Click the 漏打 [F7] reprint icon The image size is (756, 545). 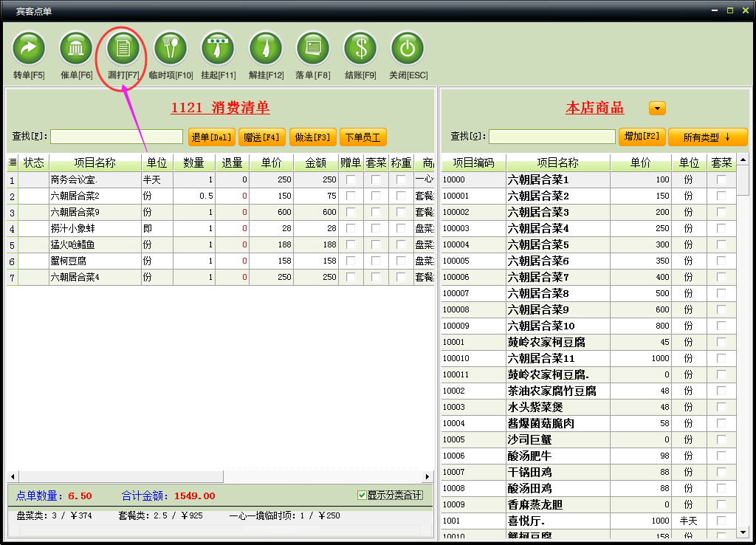coord(123,49)
